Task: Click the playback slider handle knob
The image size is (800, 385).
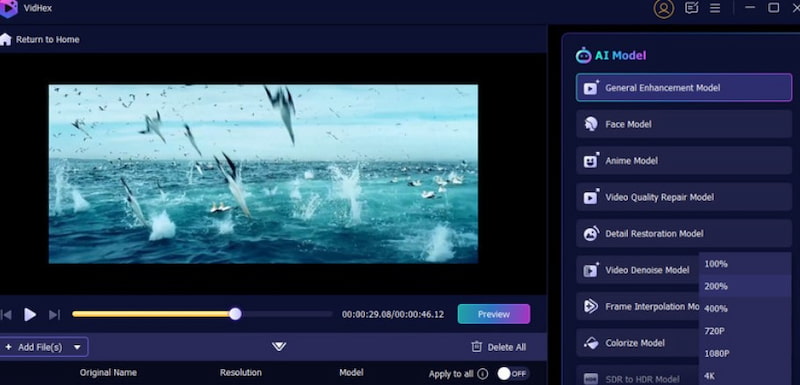Action: coord(235,314)
